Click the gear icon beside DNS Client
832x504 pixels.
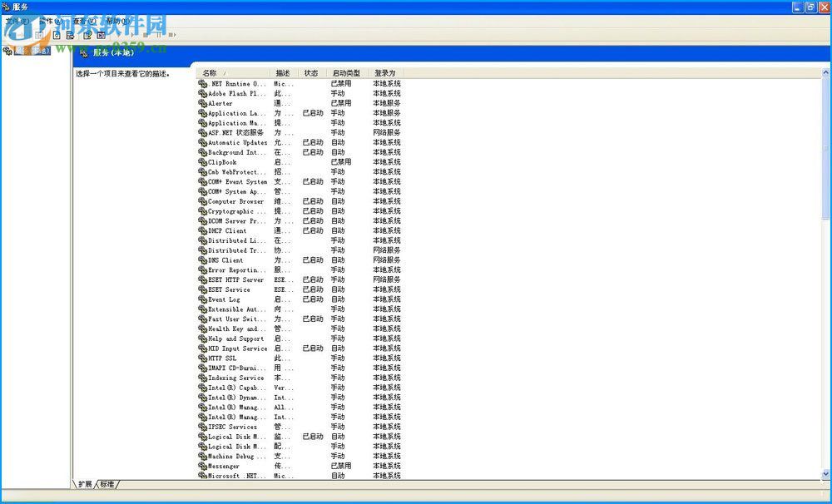point(203,260)
